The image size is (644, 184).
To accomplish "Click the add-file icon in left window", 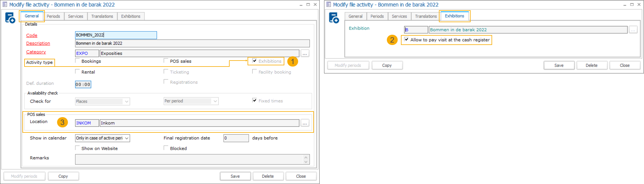I will pos(10,18).
